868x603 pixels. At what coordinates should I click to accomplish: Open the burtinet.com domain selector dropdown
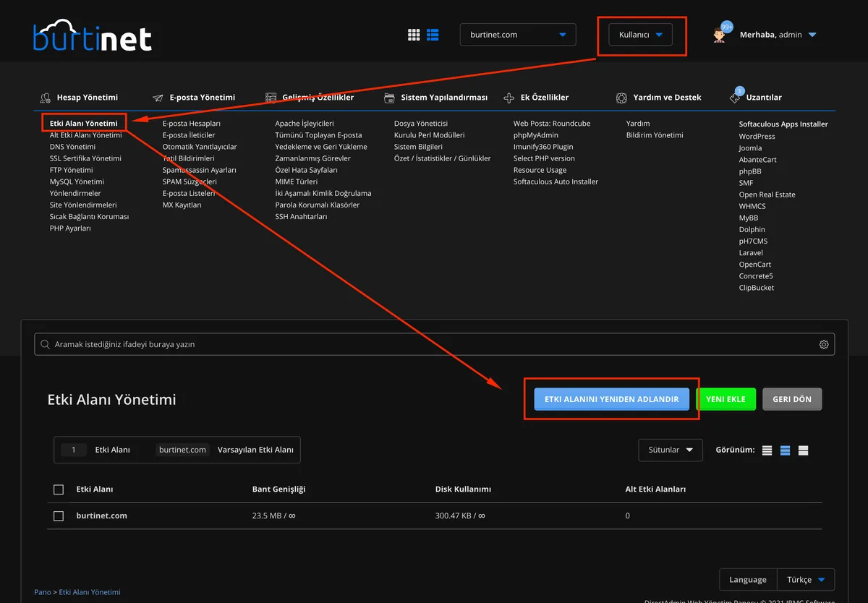(x=518, y=35)
